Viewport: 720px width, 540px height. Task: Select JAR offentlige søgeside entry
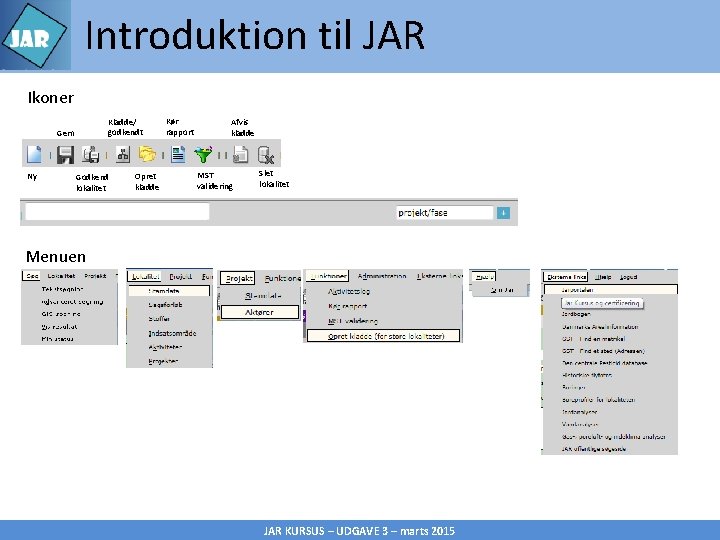click(593, 449)
